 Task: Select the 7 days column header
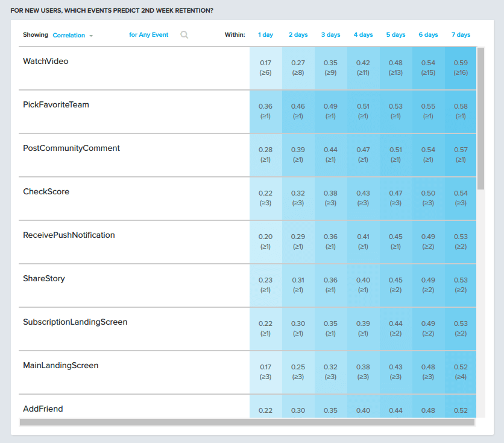pos(461,35)
